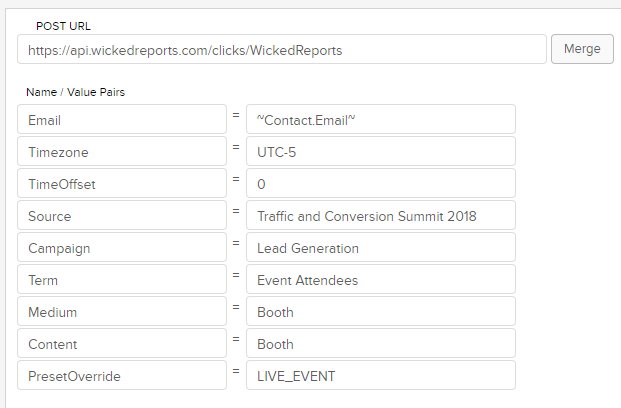Click the Lead Generation value field
Image resolution: width=621 pixels, height=408 pixels.
click(x=380, y=247)
